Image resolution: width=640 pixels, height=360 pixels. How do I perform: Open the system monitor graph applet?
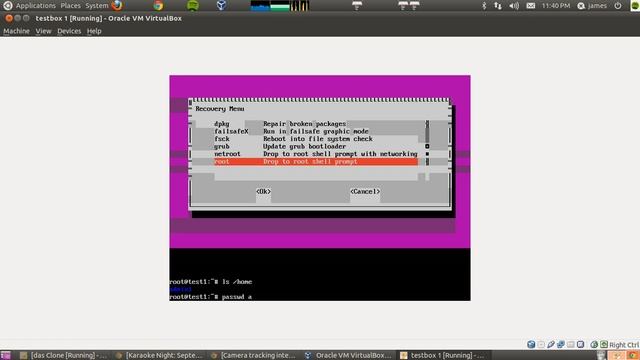(x=280, y=6)
